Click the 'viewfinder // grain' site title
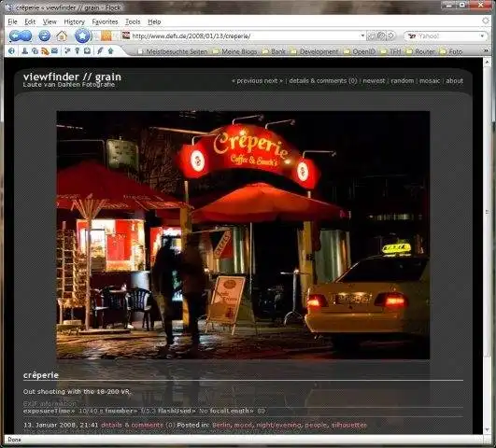The image size is (496, 448). tap(72, 77)
